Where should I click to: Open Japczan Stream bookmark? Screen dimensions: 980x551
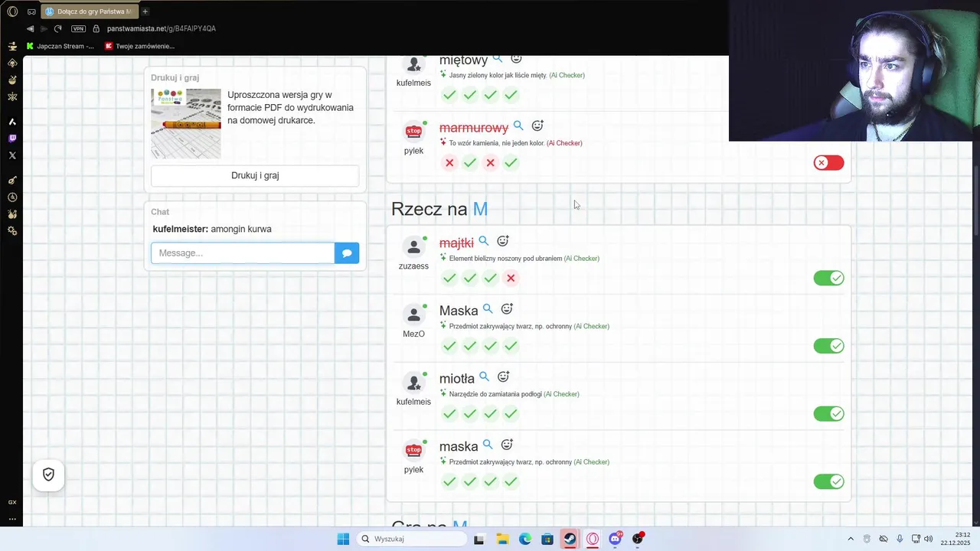pos(60,46)
